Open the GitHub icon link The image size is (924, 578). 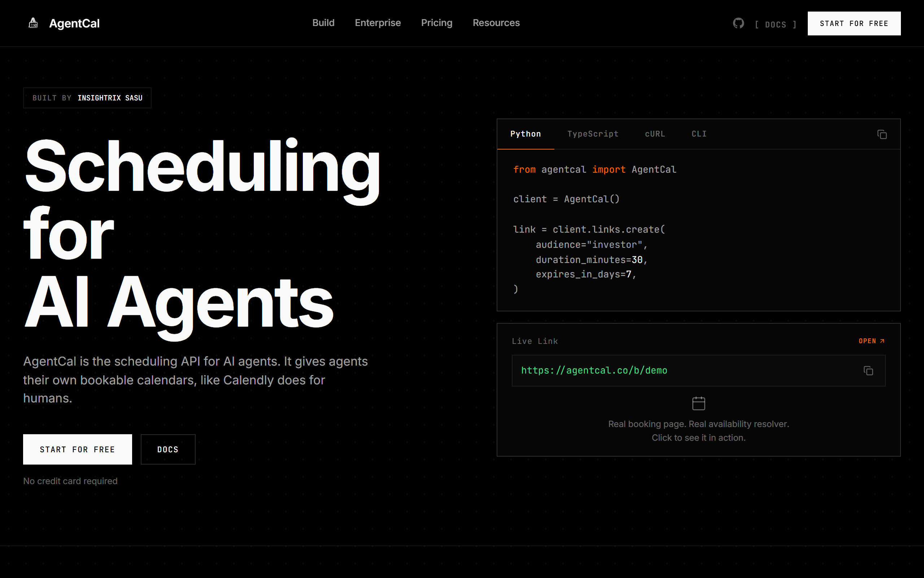pyautogui.click(x=738, y=23)
